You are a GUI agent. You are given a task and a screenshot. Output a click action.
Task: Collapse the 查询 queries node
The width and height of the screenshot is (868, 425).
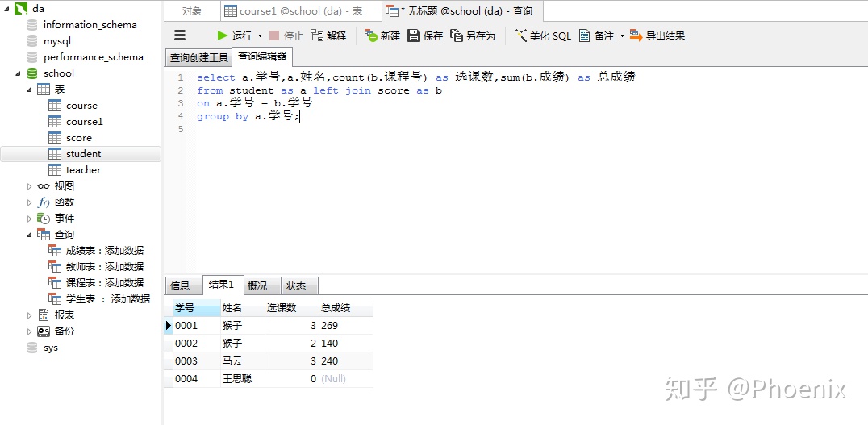click(29, 235)
